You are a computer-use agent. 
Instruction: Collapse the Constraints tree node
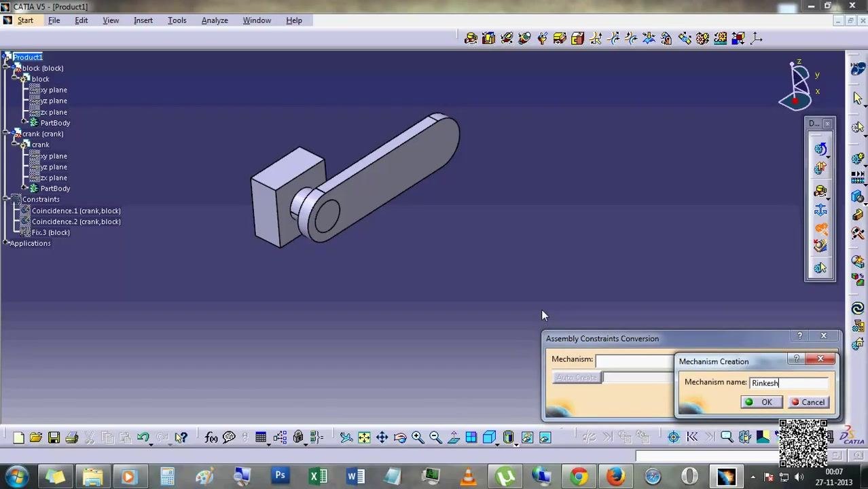[x=6, y=199]
